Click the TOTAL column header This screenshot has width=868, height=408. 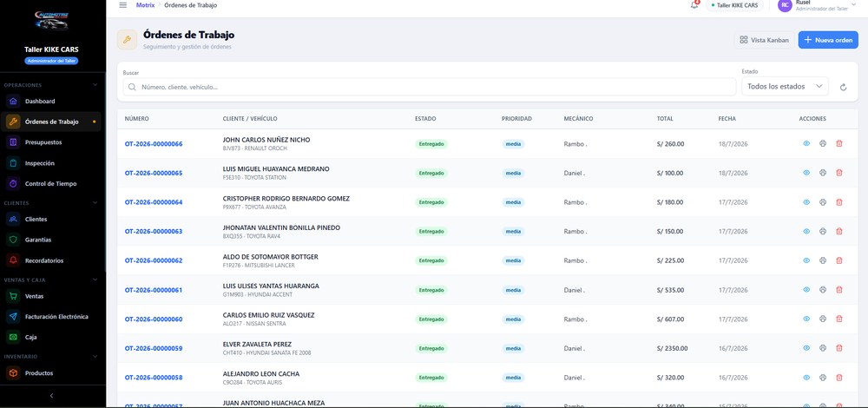pos(665,119)
